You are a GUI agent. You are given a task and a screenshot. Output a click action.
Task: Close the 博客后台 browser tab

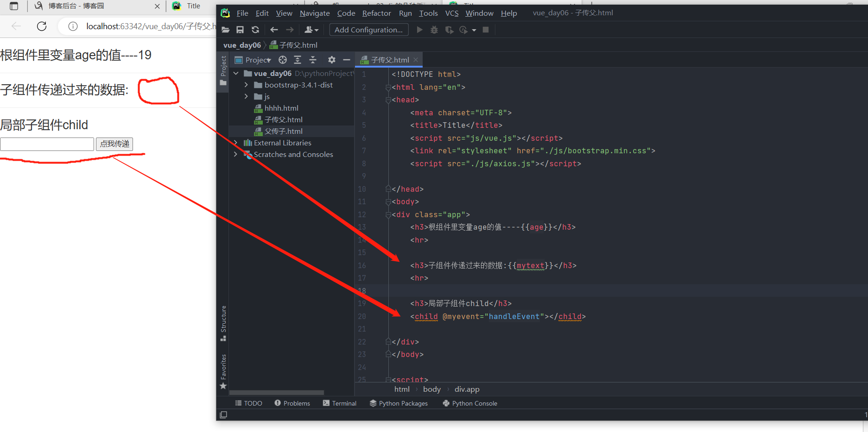pos(157,6)
